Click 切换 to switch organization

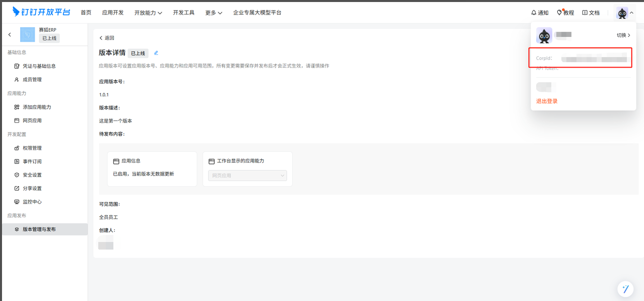623,35
